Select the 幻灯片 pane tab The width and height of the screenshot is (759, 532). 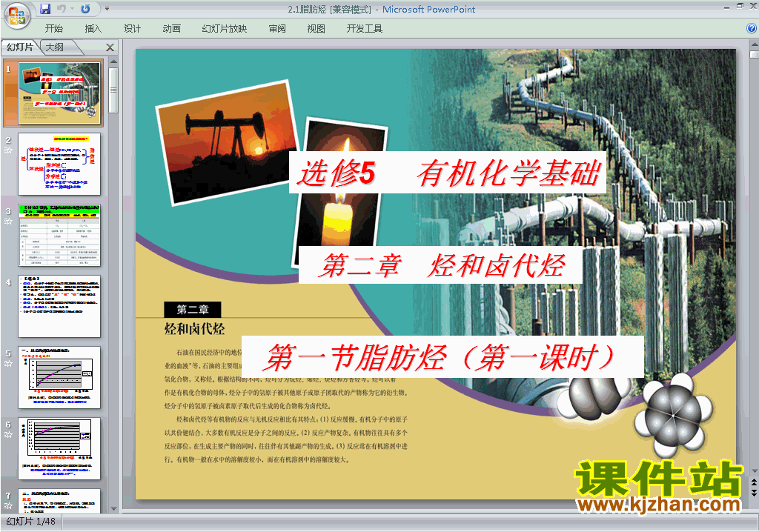pyautogui.click(x=20, y=47)
